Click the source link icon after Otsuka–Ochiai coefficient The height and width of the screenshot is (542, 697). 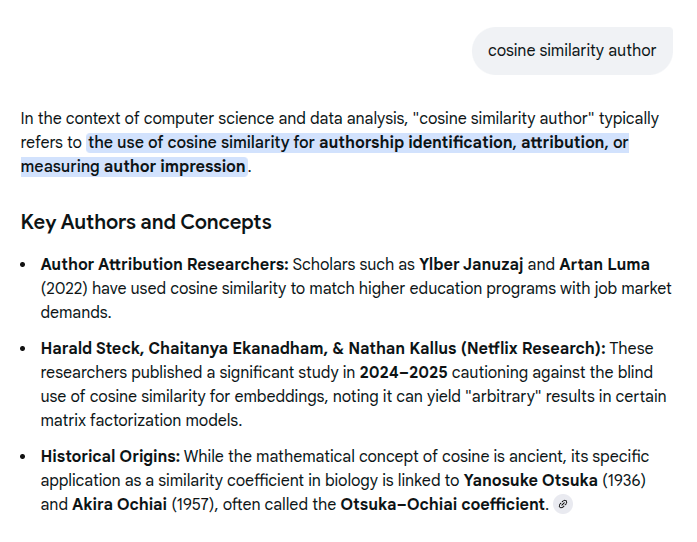564,505
